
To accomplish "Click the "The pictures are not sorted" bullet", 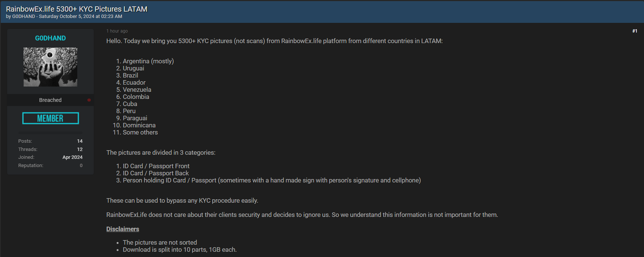I will point(160,242).
